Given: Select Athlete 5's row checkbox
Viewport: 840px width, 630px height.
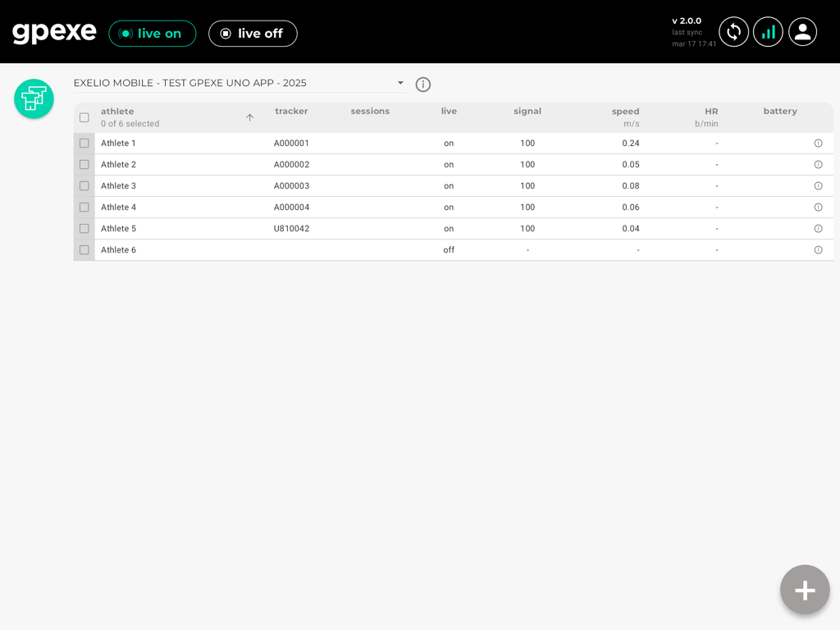Looking at the screenshot, I should click(84, 228).
